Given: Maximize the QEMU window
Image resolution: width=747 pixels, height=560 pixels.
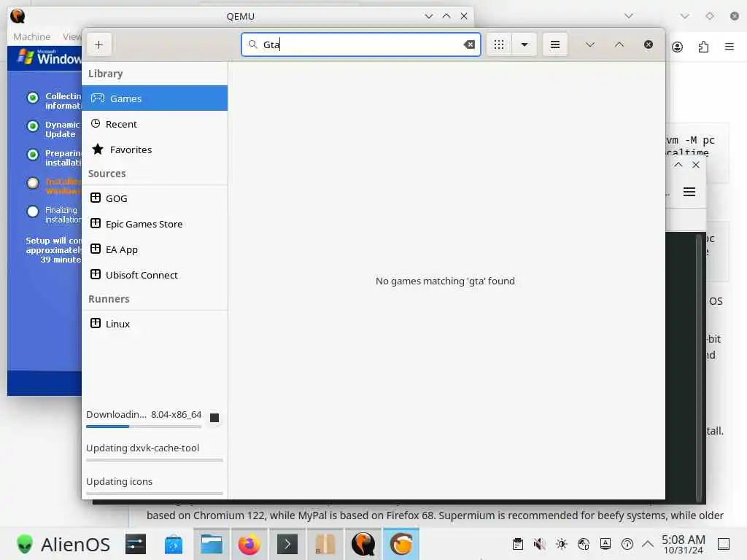Looking at the screenshot, I should 446,16.
